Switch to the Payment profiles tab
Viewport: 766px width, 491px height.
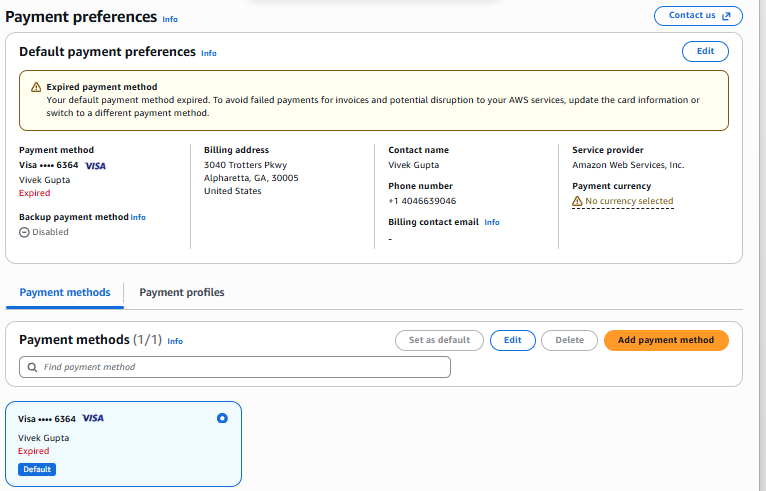(x=182, y=292)
